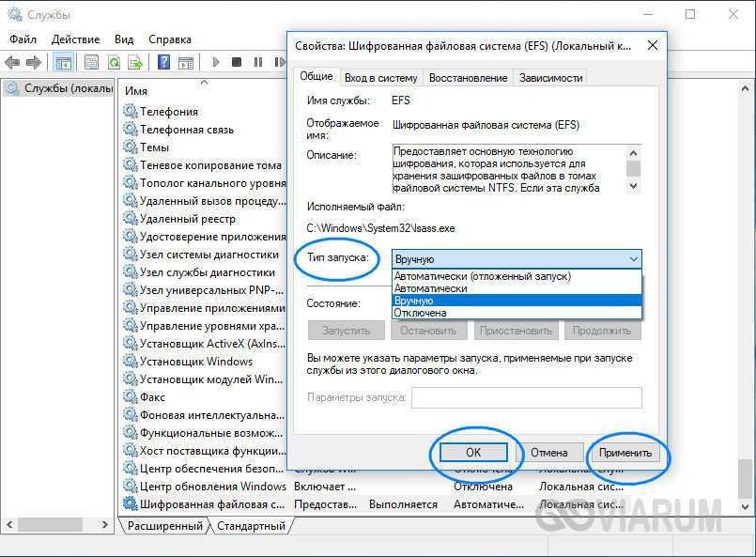
Task: Select Службы (локальные) tree node
Action: tap(60, 87)
